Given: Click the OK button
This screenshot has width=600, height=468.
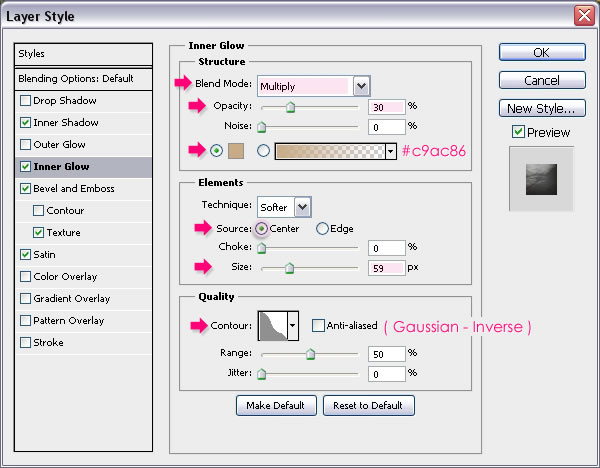Looking at the screenshot, I should click(542, 52).
